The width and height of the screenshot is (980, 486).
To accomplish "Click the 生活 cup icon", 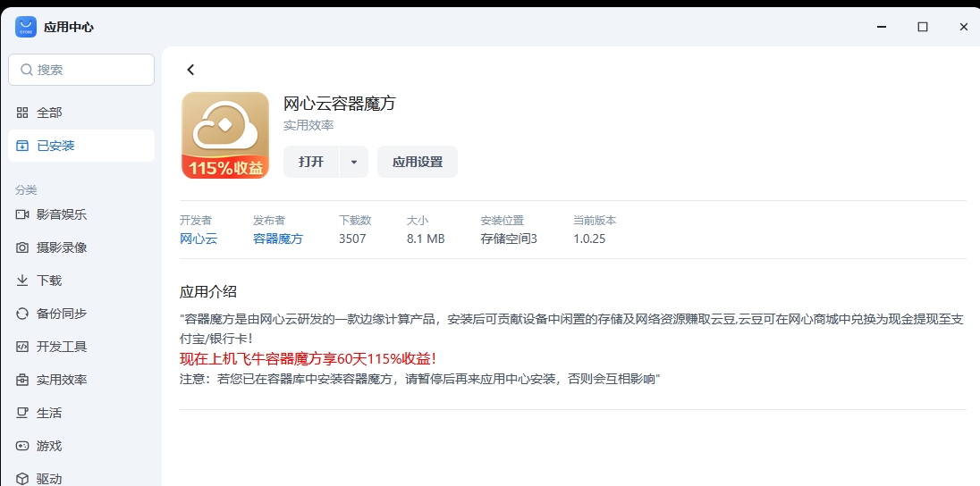I will tap(22, 413).
